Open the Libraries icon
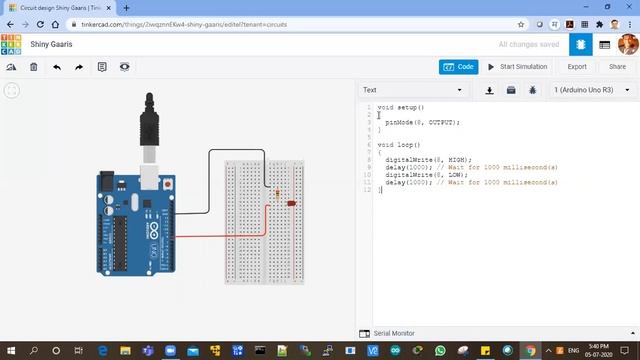The height and width of the screenshot is (360, 640). pos(511,90)
